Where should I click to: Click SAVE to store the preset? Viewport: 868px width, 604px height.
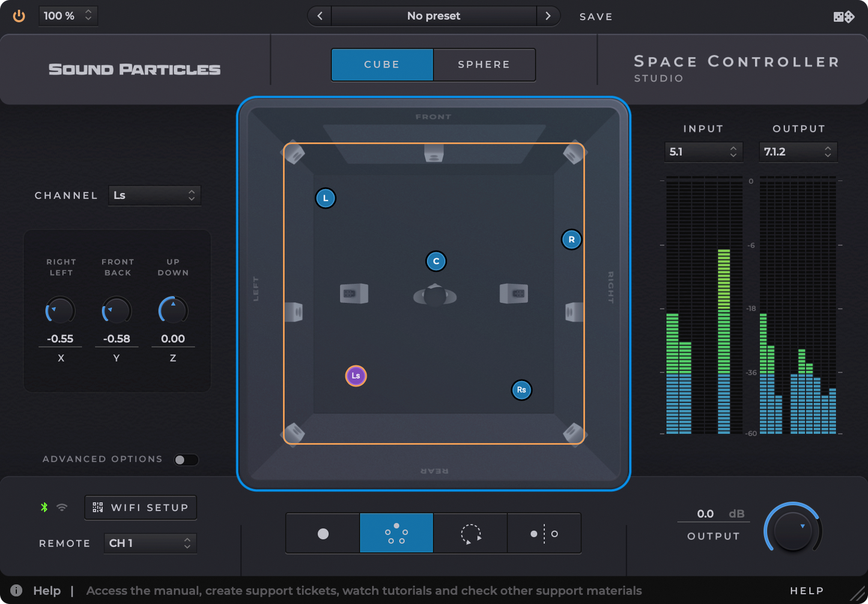click(595, 16)
